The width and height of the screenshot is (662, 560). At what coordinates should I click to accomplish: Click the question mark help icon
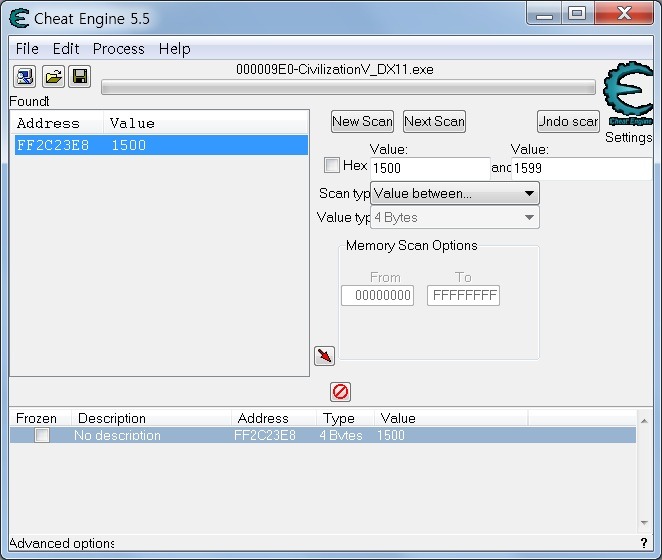pos(643,543)
